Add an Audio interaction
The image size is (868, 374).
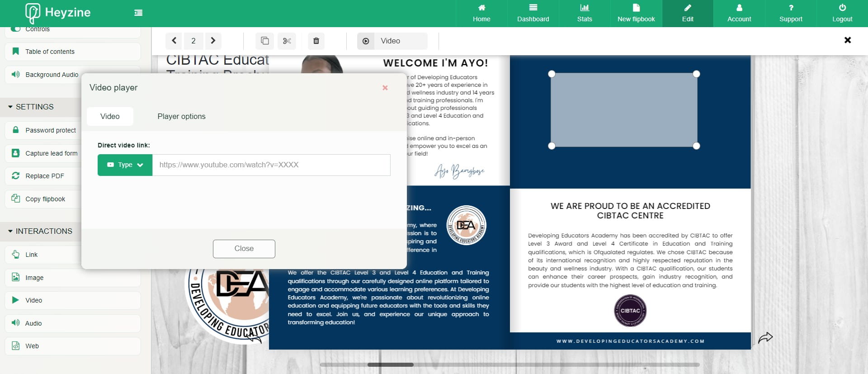coord(73,323)
